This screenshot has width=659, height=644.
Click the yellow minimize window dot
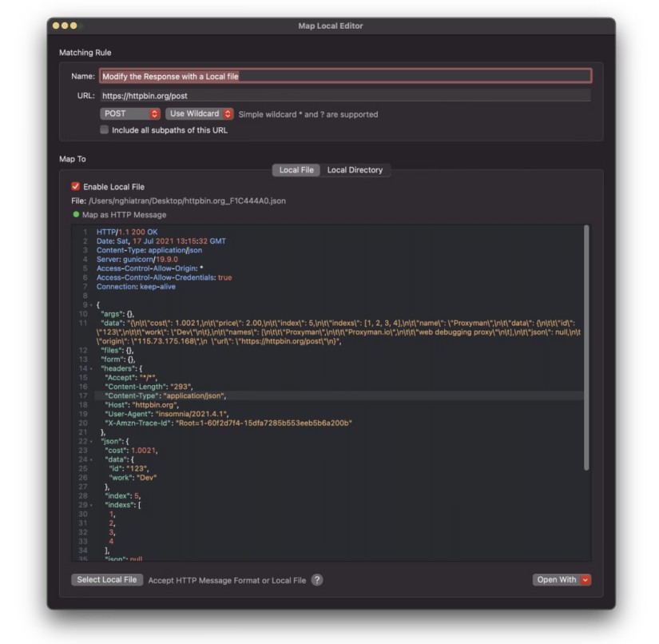click(65, 26)
